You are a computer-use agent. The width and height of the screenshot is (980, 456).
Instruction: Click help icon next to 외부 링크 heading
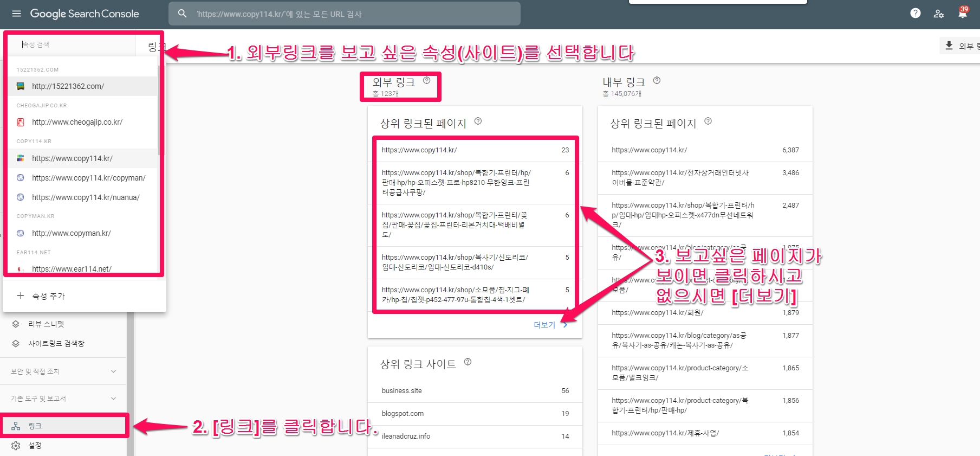click(427, 80)
